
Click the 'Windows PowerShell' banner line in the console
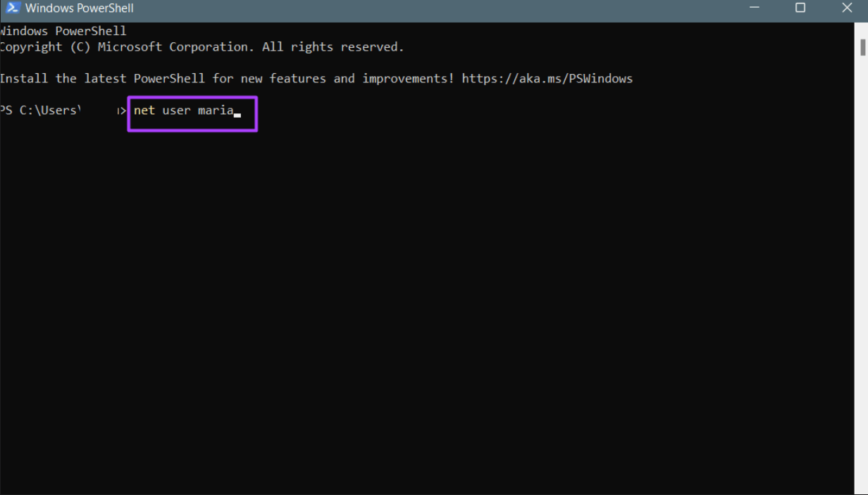63,31
